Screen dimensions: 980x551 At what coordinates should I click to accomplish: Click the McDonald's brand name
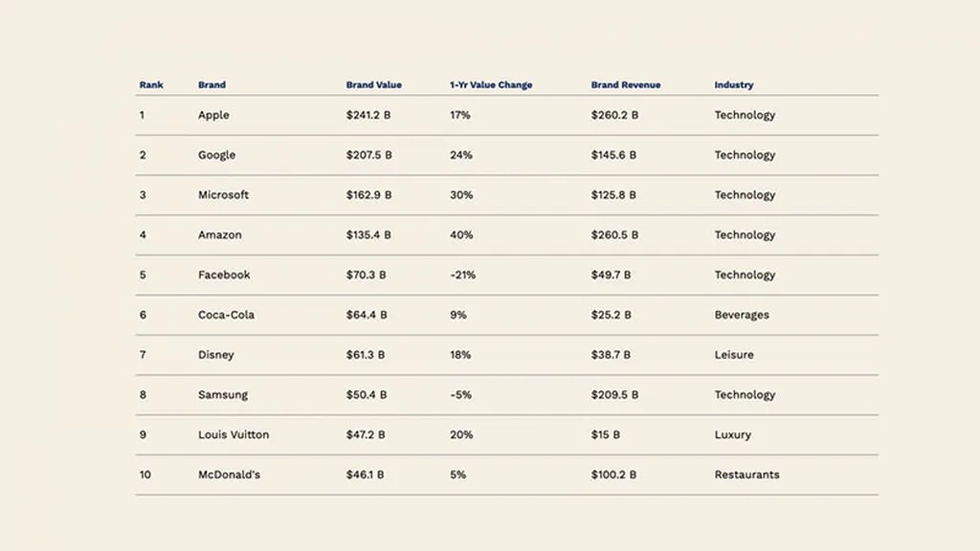229,474
